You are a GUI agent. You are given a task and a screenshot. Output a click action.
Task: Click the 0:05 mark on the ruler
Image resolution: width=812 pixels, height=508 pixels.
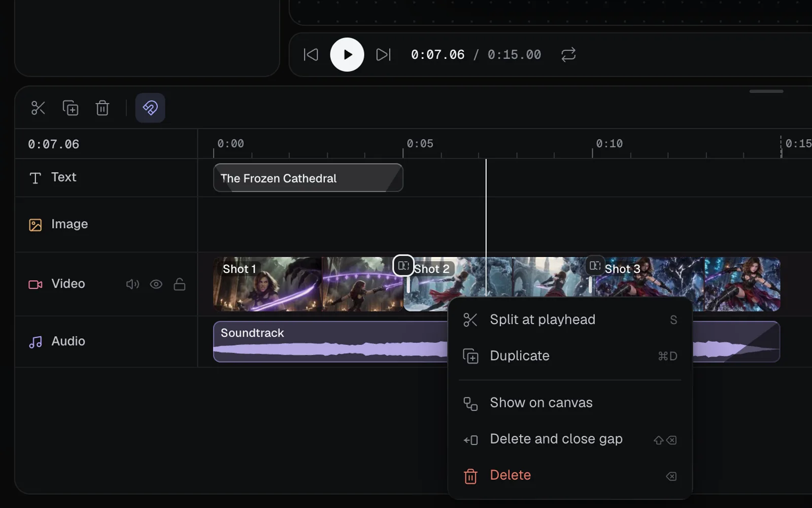(x=420, y=144)
